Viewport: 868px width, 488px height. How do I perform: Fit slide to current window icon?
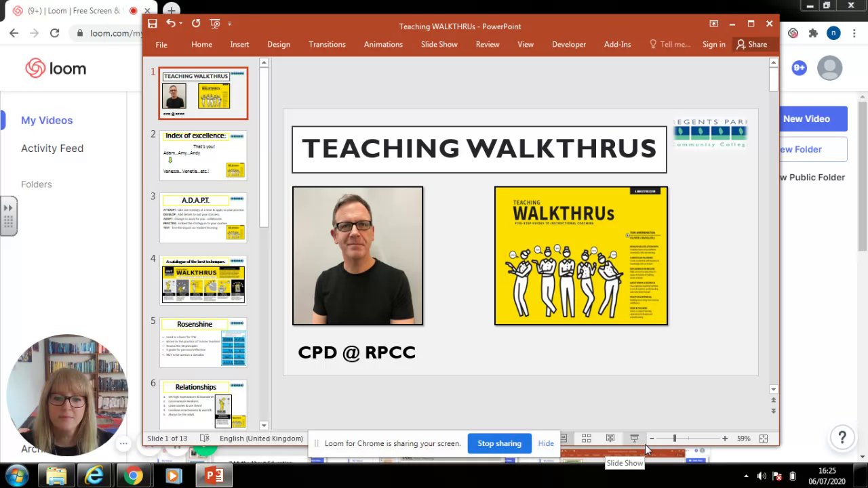pos(764,439)
